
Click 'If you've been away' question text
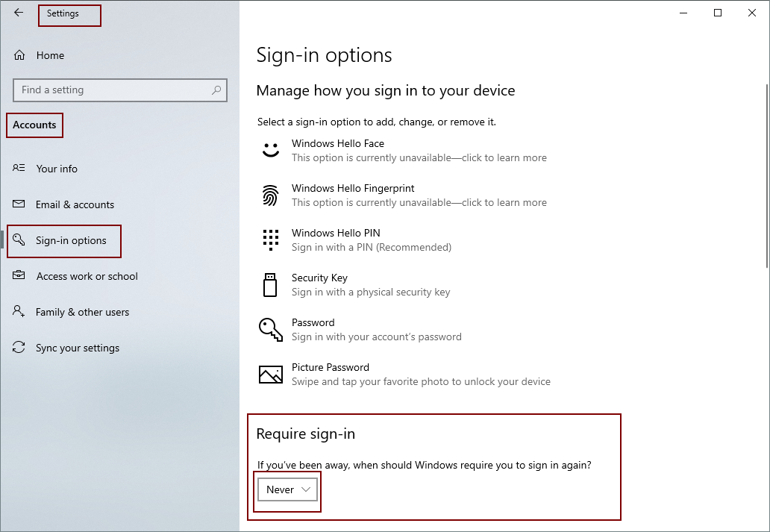point(425,465)
